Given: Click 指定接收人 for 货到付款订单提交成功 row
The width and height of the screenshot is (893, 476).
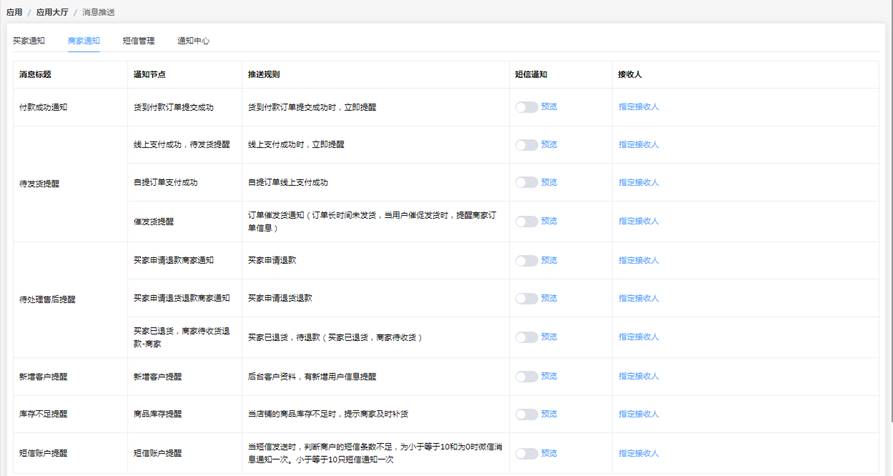Looking at the screenshot, I should tap(638, 106).
